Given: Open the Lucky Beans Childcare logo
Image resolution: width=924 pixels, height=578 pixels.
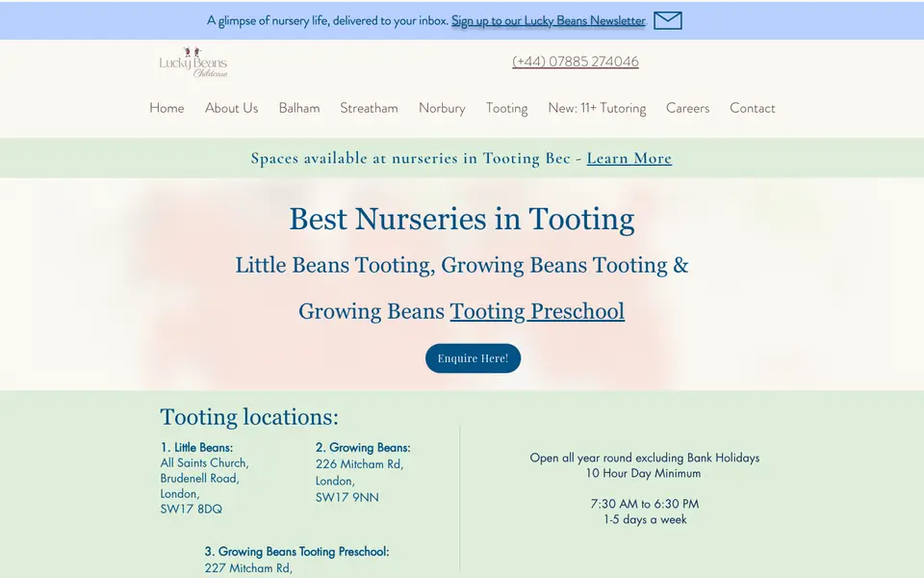Looking at the screenshot, I should 193,63.
